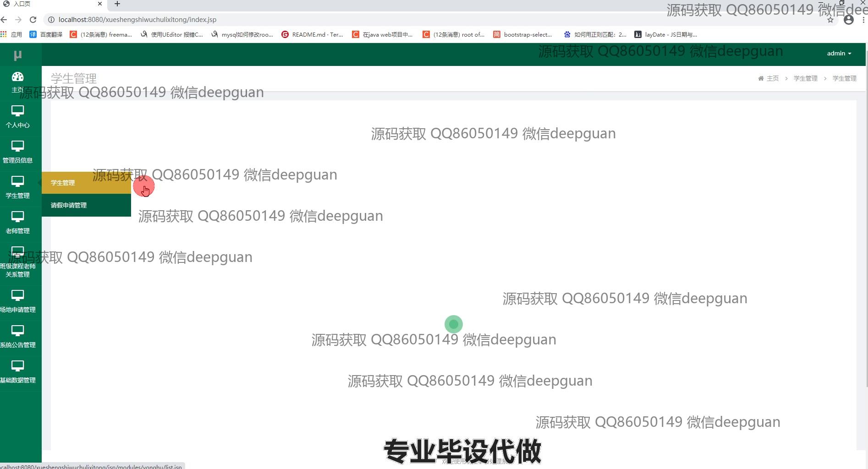Open the 主页 dashboard icon in sidebar

[17, 77]
